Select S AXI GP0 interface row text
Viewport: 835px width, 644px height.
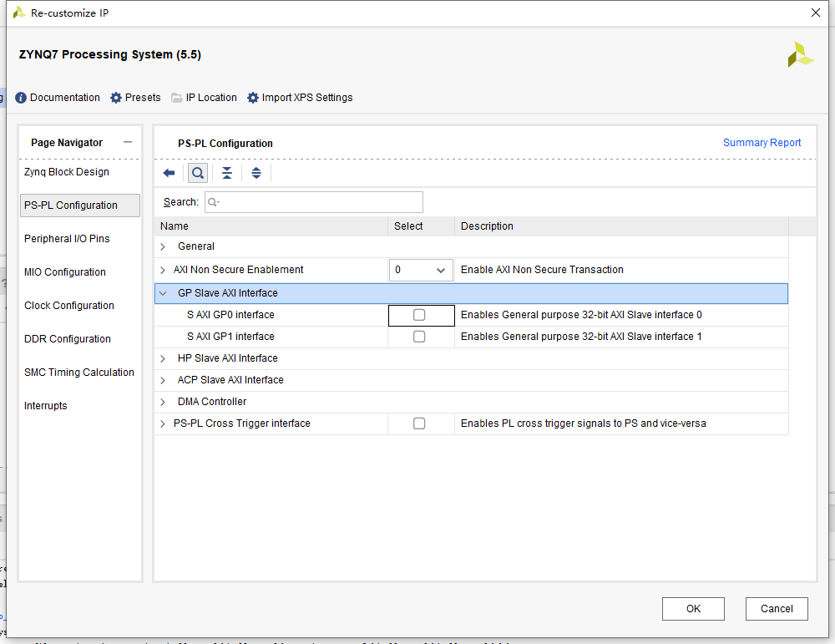point(230,315)
